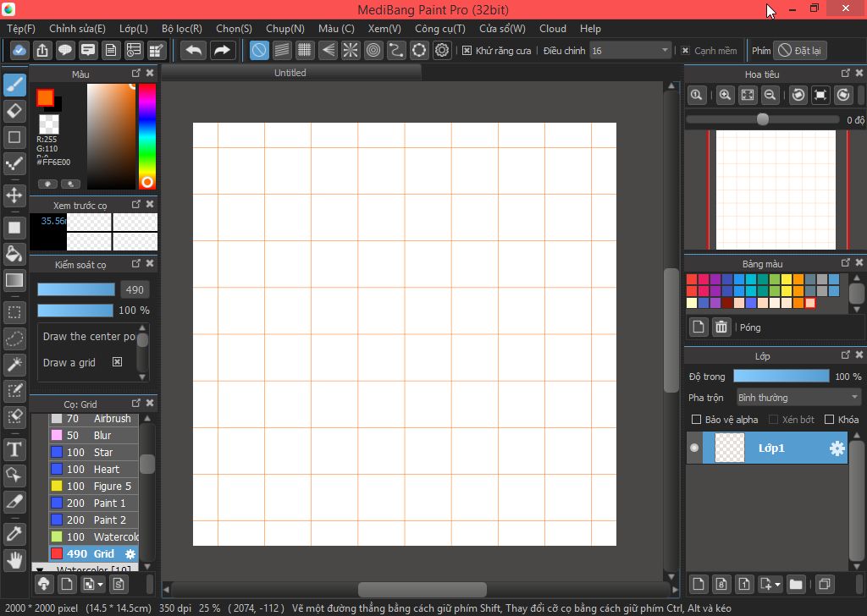Screen dimensions: 867x616
Task: Select the Move tool
Action: (x=14, y=195)
